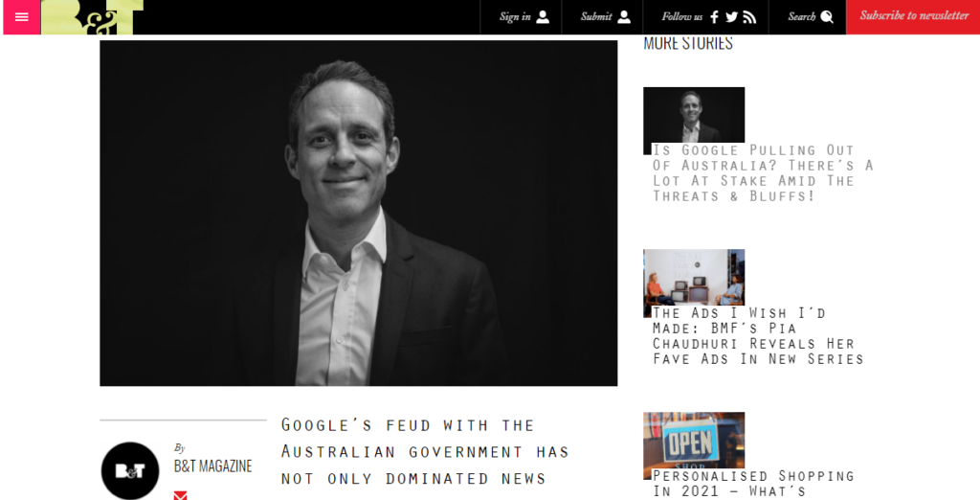Click the Submit user icon

(x=624, y=17)
